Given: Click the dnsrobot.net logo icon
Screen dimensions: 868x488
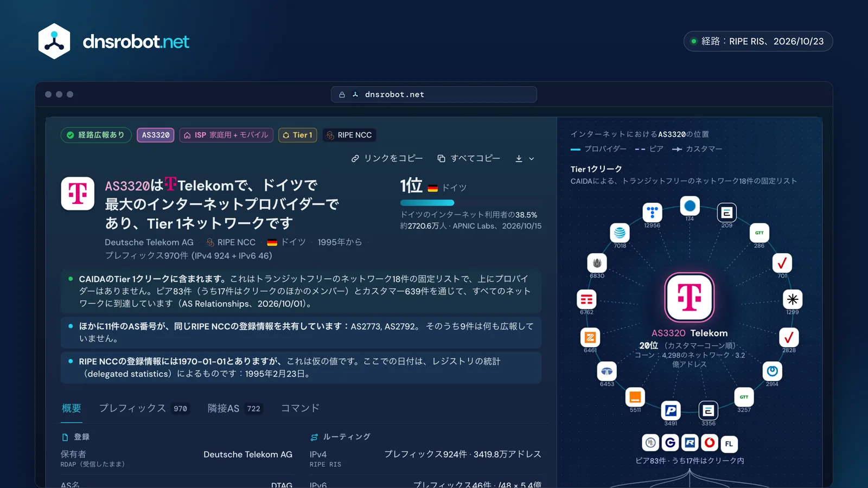Looking at the screenshot, I should point(54,41).
